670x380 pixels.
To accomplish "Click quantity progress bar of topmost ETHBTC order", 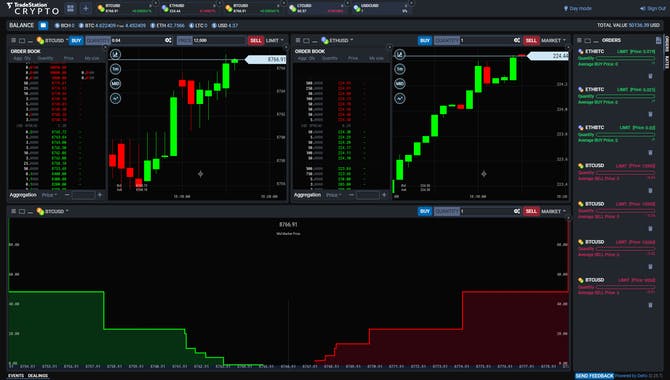I will 625,59.
